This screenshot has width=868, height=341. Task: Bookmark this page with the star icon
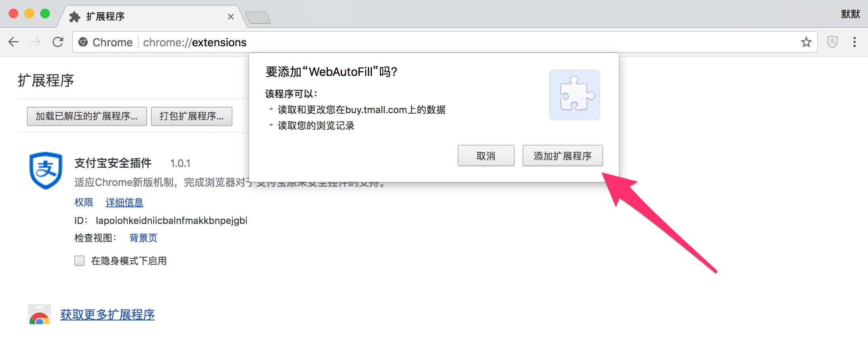tap(806, 42)
